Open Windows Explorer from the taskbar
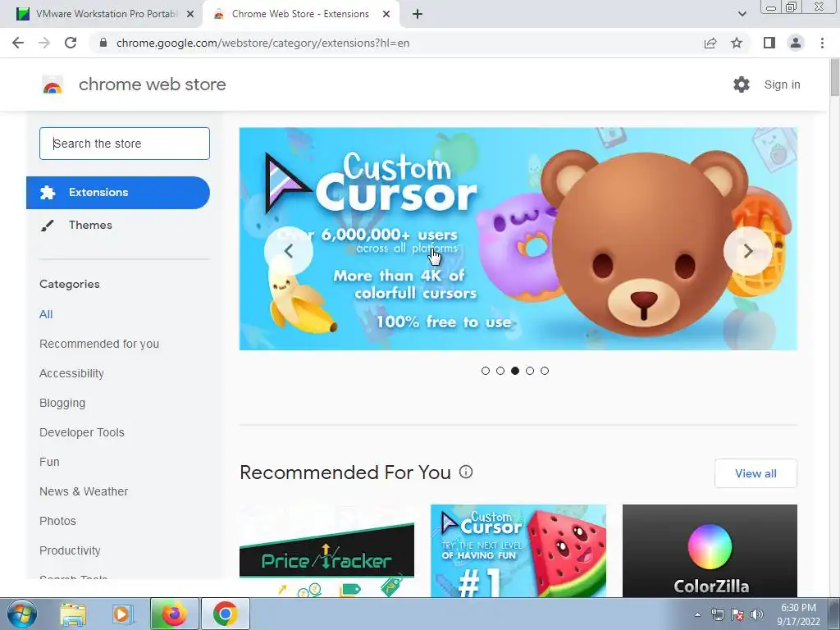Image resolution: width=840 pixels, height=630 pixels. (x=73, y=614)
